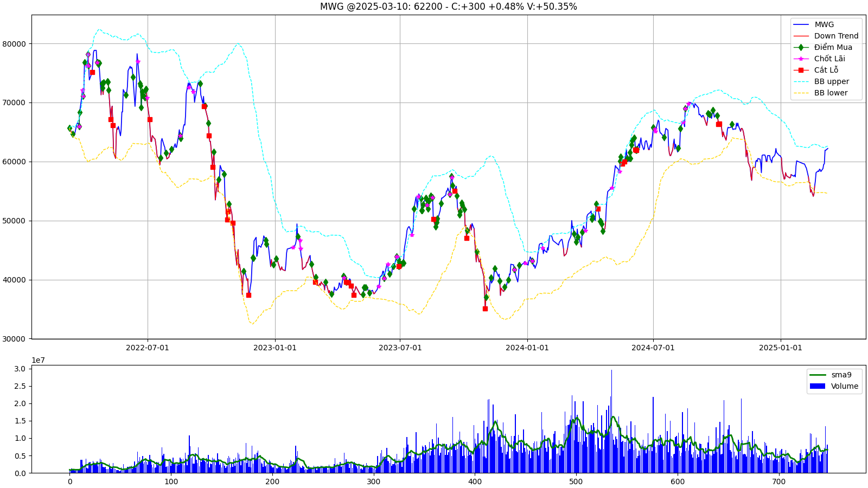Click the green sma9 line sample in legend
This screenshot has width=868, height=488.
tap(818, 375)
